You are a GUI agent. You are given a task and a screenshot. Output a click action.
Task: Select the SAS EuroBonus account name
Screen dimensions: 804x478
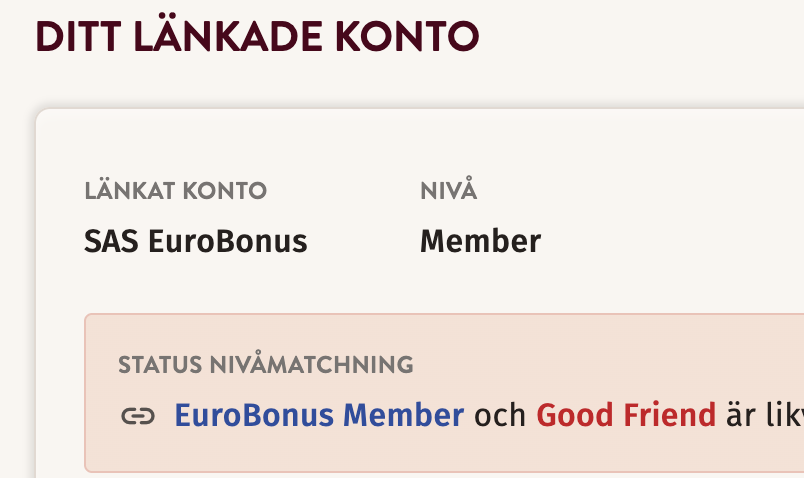tap(195, 241)
